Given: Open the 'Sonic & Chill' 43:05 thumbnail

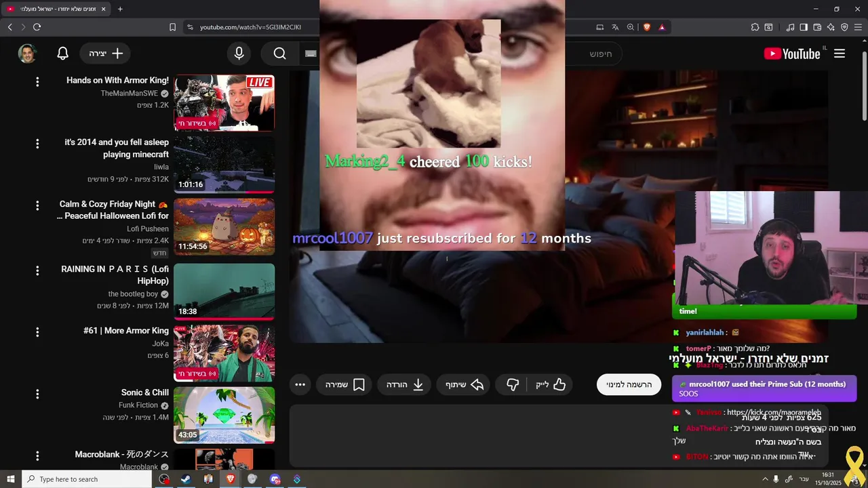Looking at the screenshot, I should [224, 415].
